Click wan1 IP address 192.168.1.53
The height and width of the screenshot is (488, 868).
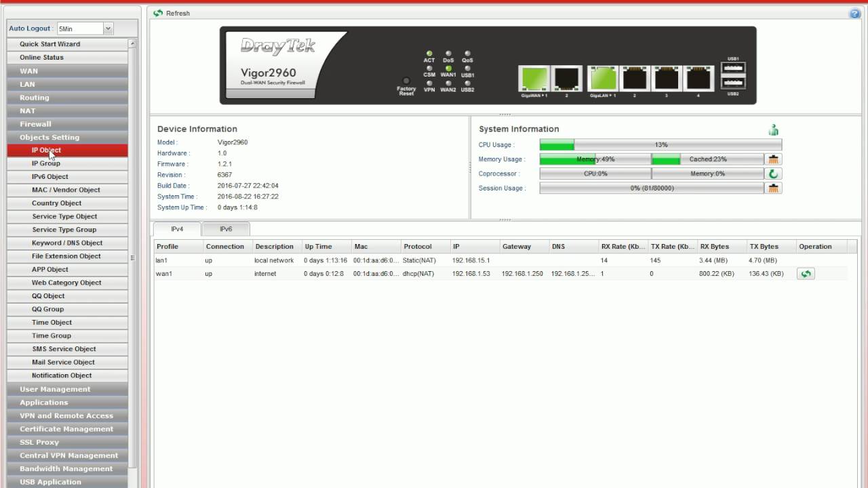click(471, 274)
